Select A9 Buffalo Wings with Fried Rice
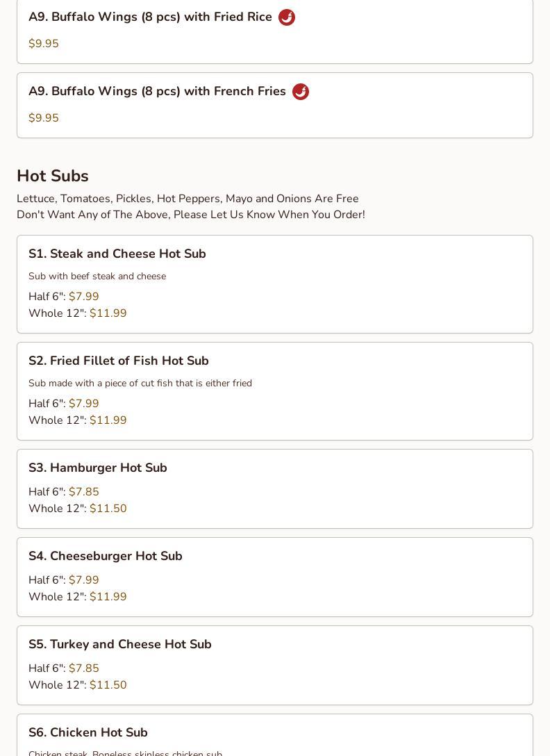The width and height of the screenshot is (550, 756). (150, 17)
